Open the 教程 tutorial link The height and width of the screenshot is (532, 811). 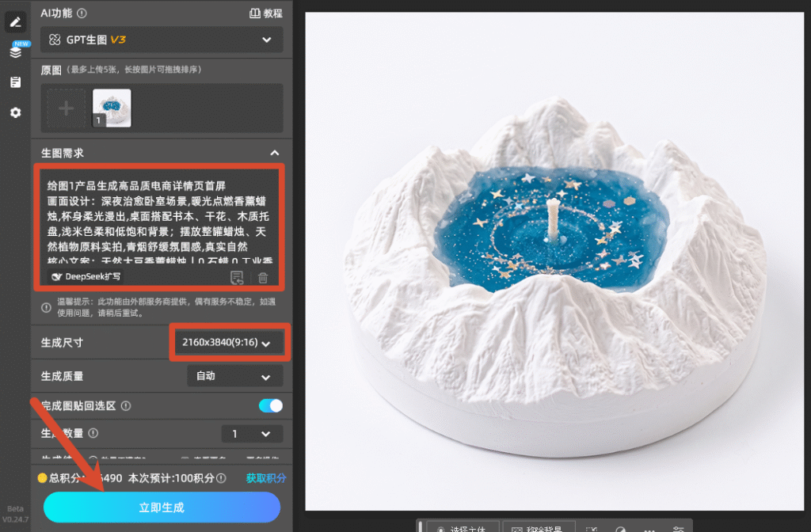(266, 13)
